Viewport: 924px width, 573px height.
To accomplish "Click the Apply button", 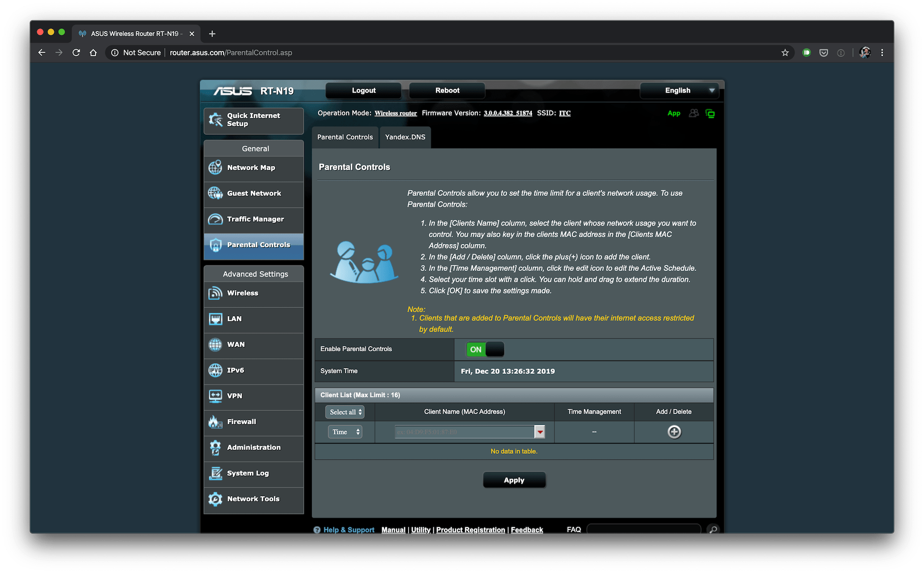I will click(514, 480).
